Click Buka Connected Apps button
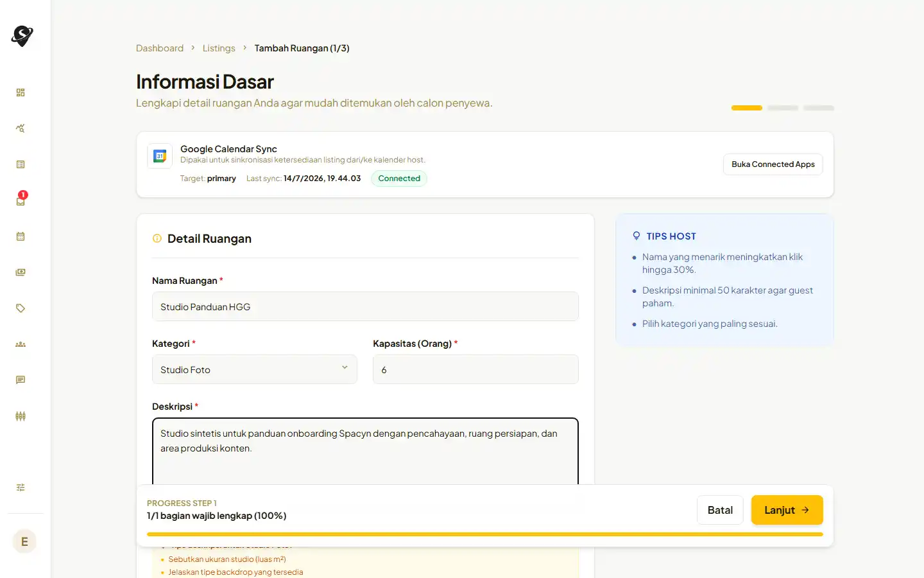 click(773, 164)
